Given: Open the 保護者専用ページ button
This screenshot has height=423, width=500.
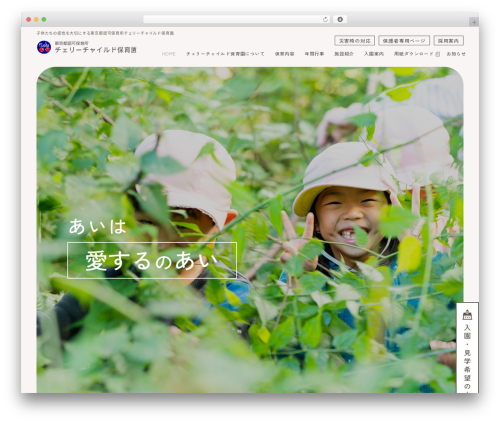Looking at the screenshot, I should click(404, 41).
